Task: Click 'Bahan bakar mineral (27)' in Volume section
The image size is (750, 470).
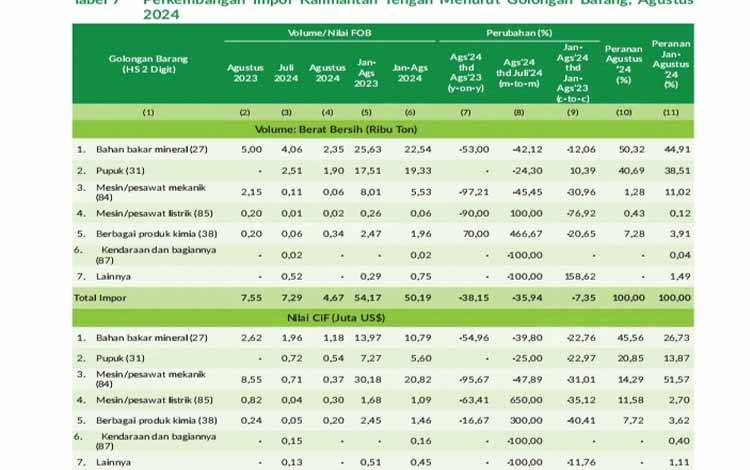Action: pos(152,149)
